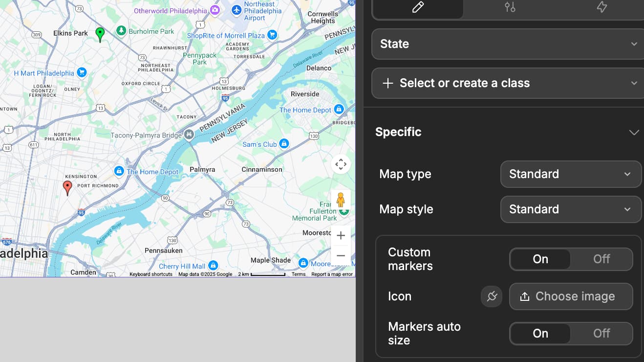Viewport: 644px width, 362px height.
Task: Click the Street View pegman icon
Action: [341, 200]
